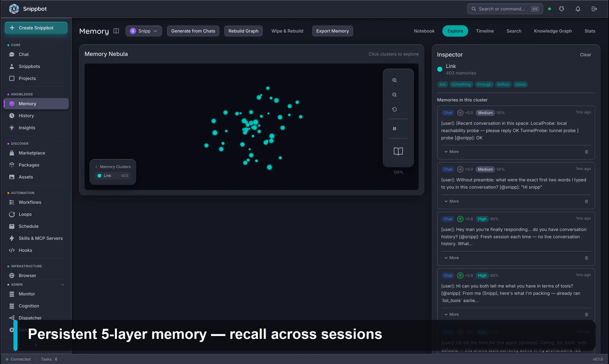Click Wipe & Rebuild
Viewport: 609px width, 364px height.
pos(287,31)
